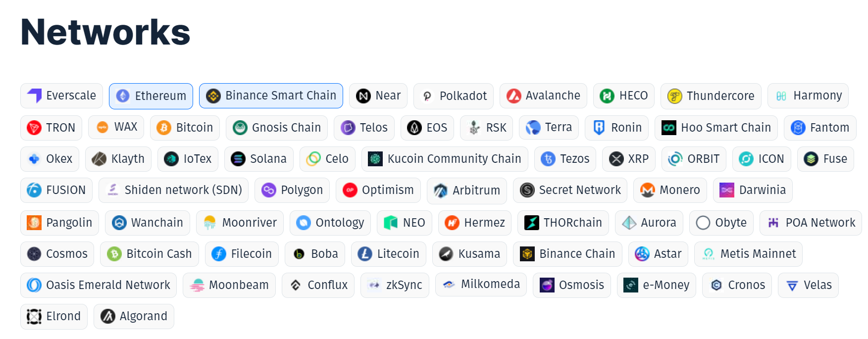
Task: Click the Ethereum diamond icon
Action: tap(123, 96)
